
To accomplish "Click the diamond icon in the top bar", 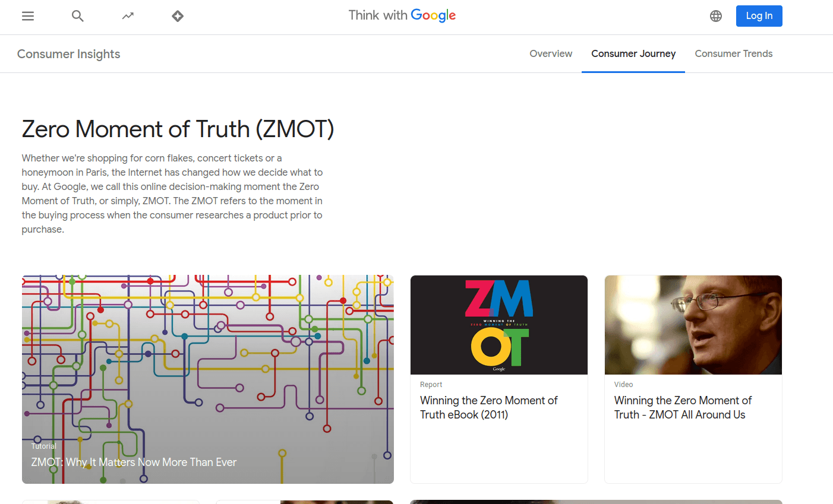I will click(177, 16).
